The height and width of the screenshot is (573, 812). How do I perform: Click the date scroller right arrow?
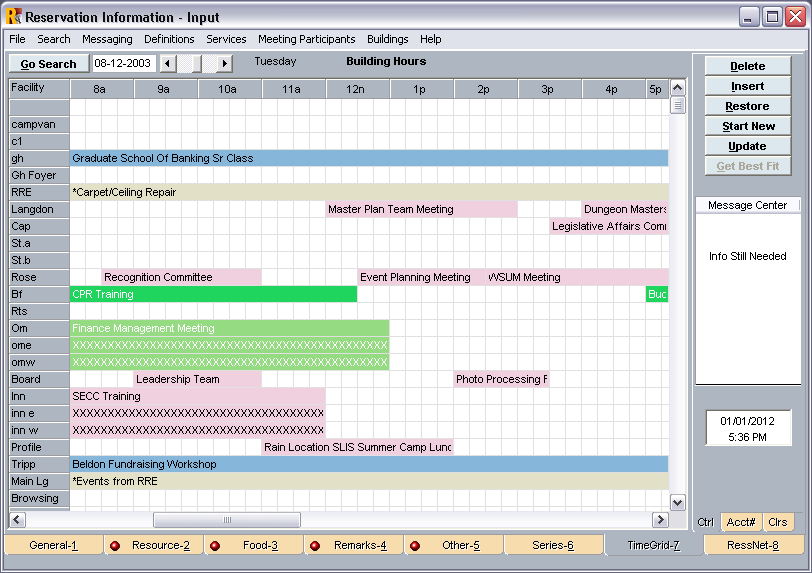pyautogui.click(x=225, y=63)
